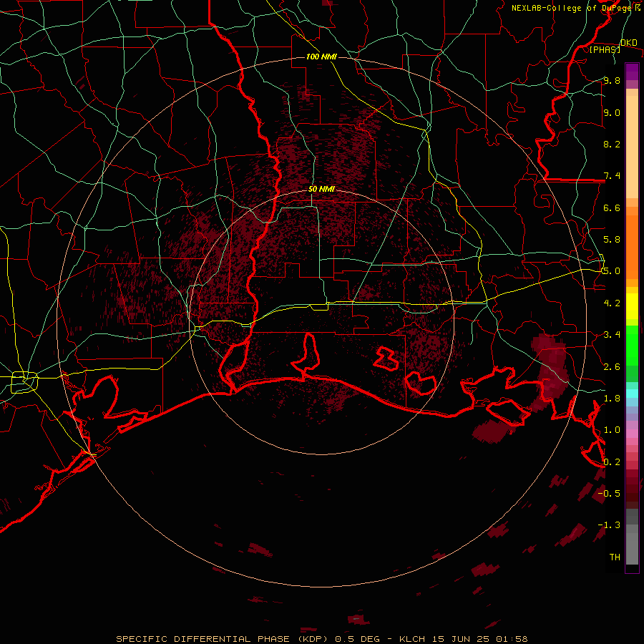Pick the cyan band on the color bar
Viewport: 644px width, 644px height.
(632, 393)
